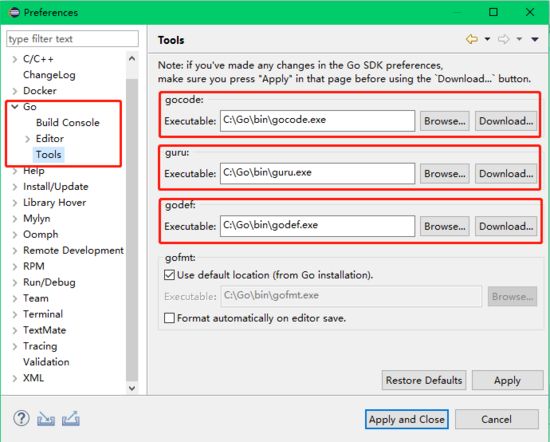Viewport: 550px width, 442px height.
Task: Select Validation in the preferences tree
Action: click(46, 362)
